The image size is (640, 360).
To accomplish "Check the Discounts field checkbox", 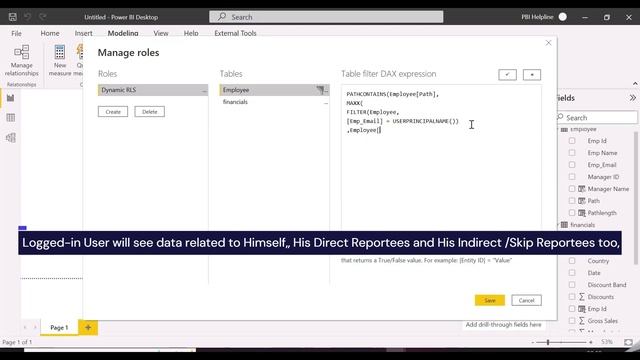I will point(572,297).
